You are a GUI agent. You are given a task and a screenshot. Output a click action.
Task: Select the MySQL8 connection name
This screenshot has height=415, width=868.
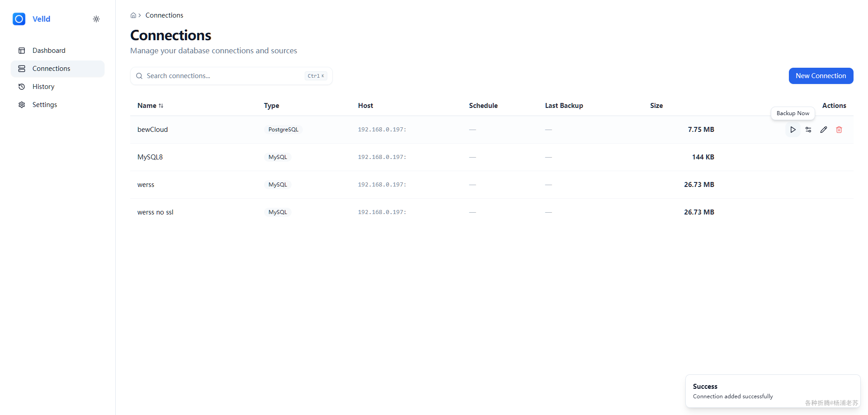[150, 157]
